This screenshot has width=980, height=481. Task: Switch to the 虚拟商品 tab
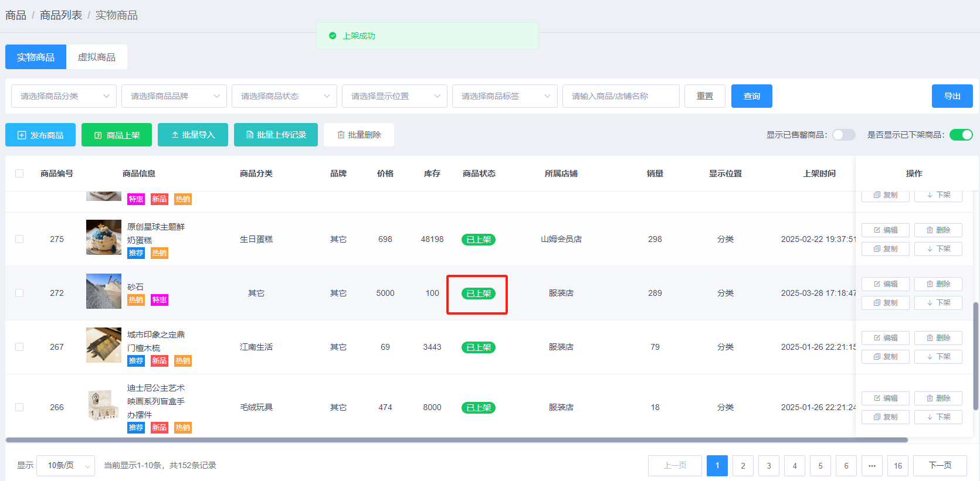97,57
